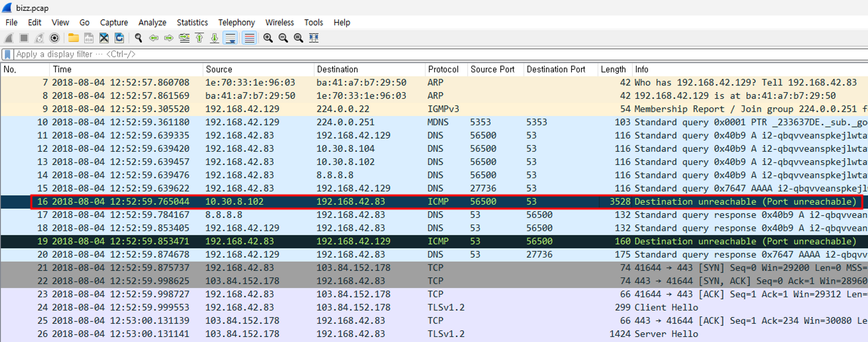Select packet 22 TCP SYN, ACK row
This screenshot has width=868, height=342.
(434, 281)
